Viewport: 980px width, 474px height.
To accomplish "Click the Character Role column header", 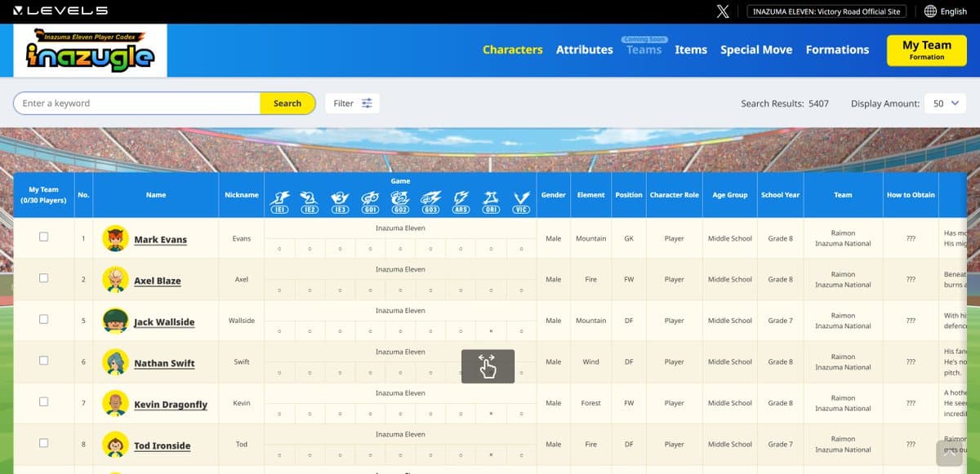I will point(675,195).
